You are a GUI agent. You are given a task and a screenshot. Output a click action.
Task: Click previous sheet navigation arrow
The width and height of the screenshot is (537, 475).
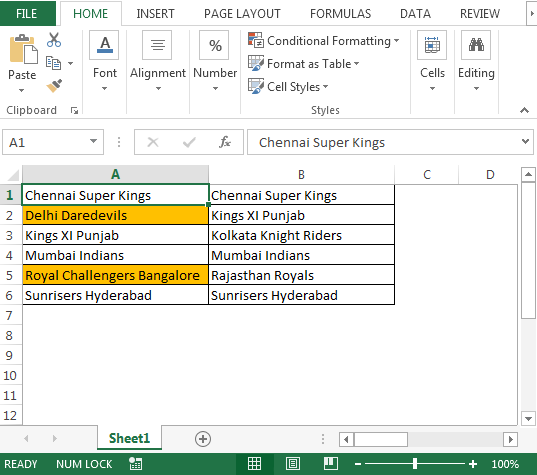click(x=26, y=438)
